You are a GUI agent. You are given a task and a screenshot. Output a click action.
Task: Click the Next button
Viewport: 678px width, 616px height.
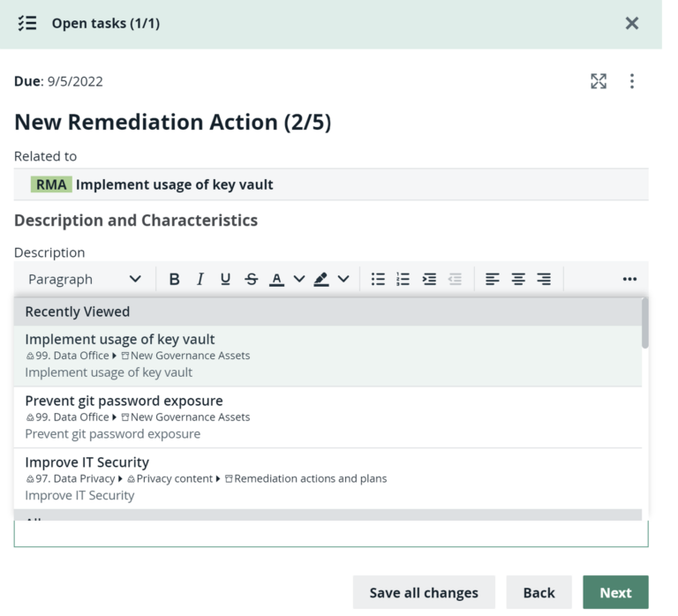click(x=615, y=592)
